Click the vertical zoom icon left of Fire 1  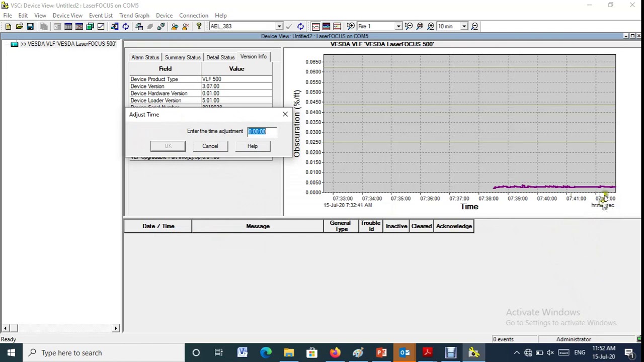351,26
